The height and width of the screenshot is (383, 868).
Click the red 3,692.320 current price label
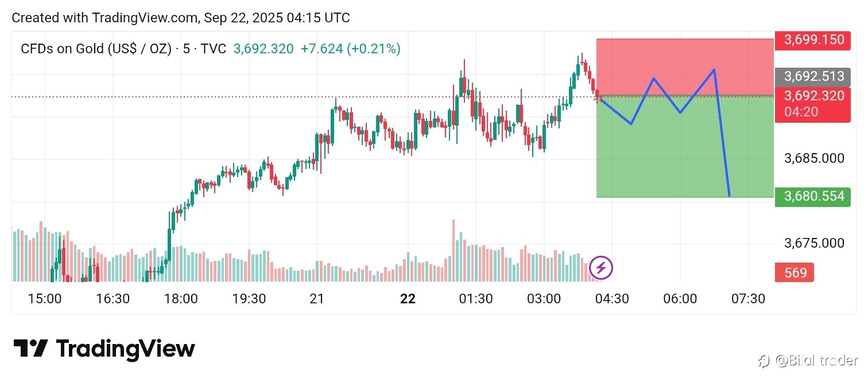pyautogui.click(x=813, y=96)
